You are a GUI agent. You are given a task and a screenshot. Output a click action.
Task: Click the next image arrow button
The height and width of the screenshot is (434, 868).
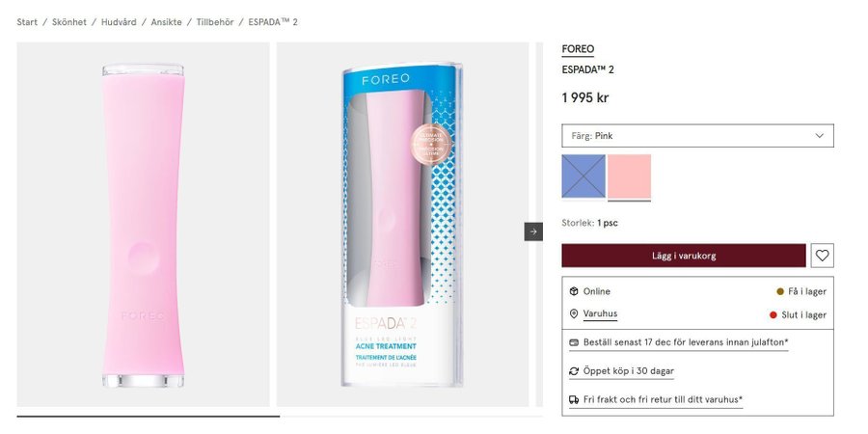pyautogui.click(x=533, y=231)
